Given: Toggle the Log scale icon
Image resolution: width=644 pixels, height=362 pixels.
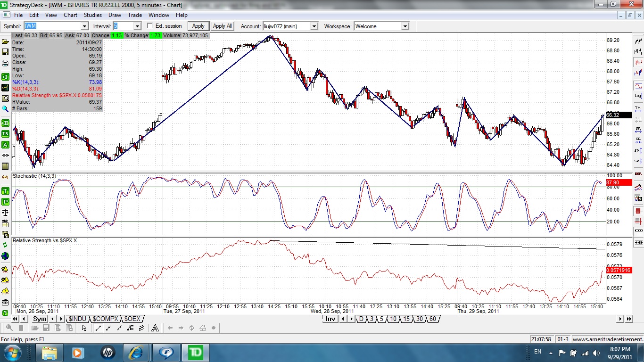Looking at the screenshot, I should 638,96.
